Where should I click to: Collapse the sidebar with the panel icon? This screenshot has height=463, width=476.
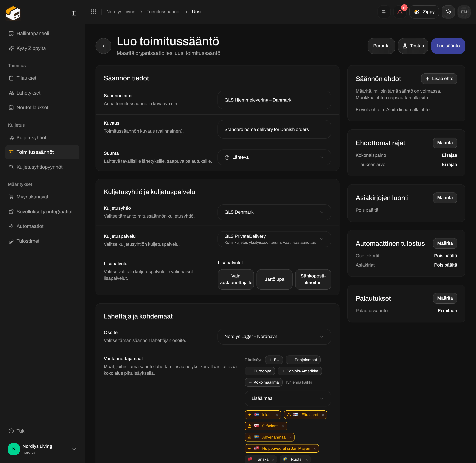(x=74, y=13)
